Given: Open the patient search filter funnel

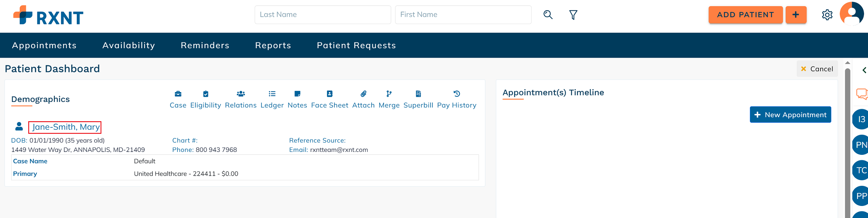Looking at the screenshot, I should tap(573, 15).
